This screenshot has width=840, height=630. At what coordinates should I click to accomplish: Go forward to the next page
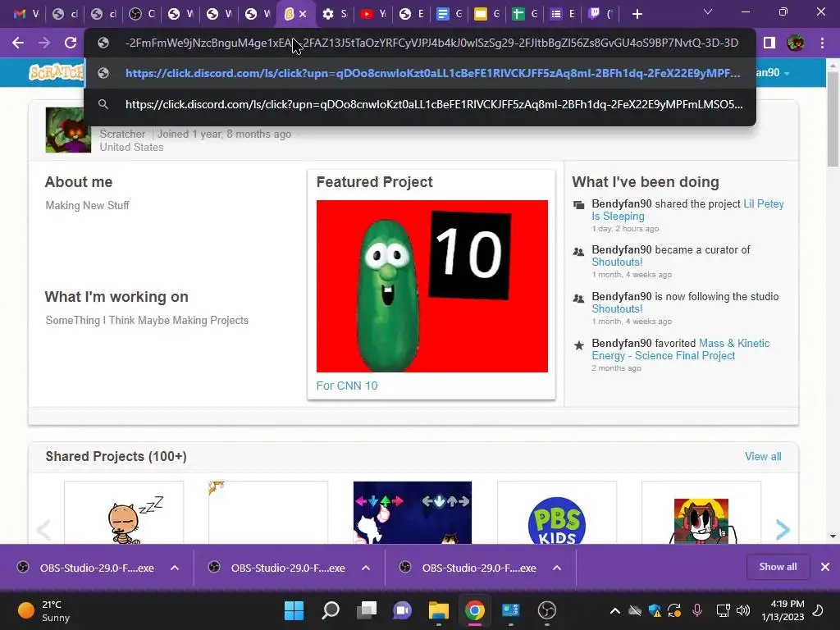(x=44, y=43)
